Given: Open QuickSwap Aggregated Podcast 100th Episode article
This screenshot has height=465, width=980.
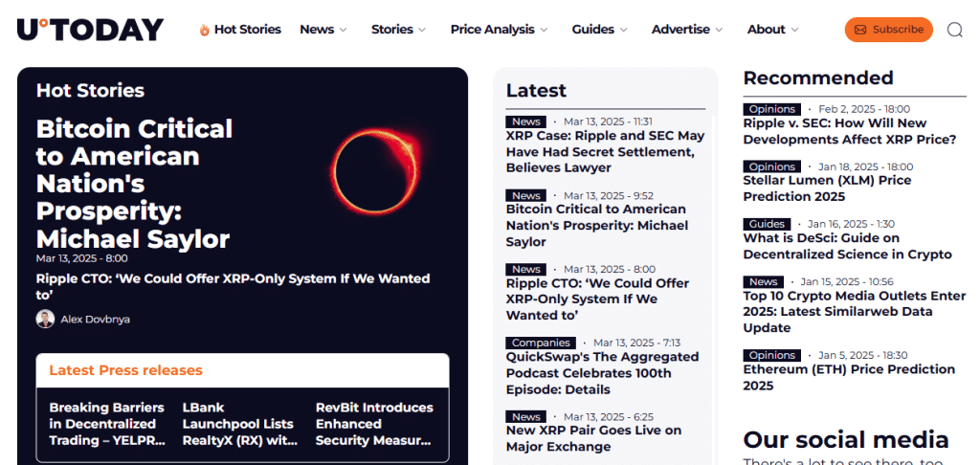Looking at the screenshot, I should tap(603, 373).
